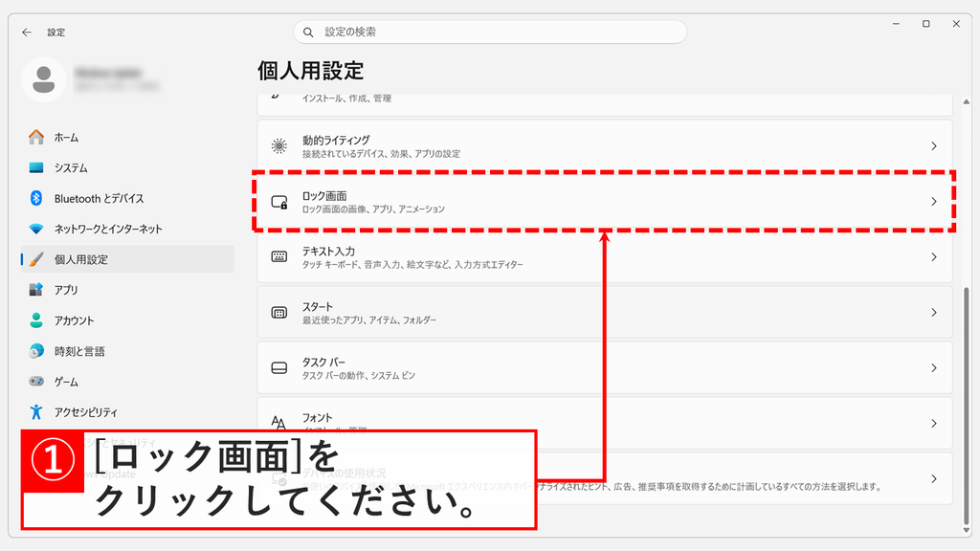
Task: Open フォント settings row
Action: (x=605, y=423)
